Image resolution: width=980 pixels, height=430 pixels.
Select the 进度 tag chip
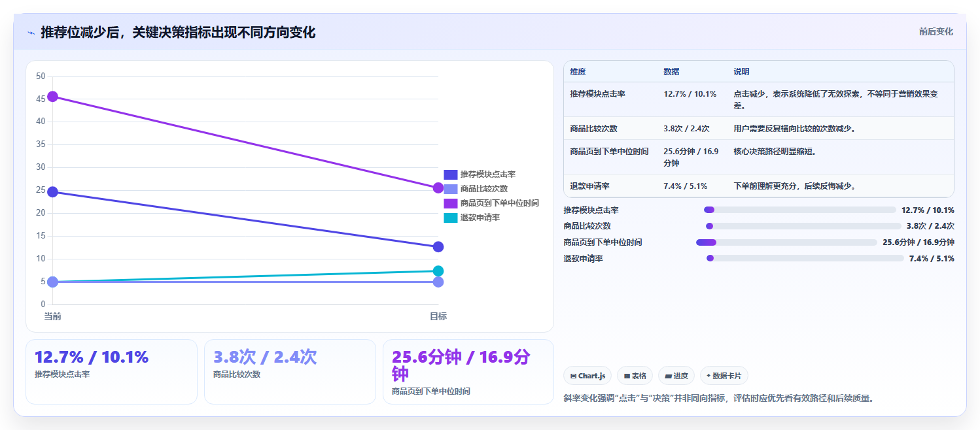pyautogui.click(x=676, y=376)
